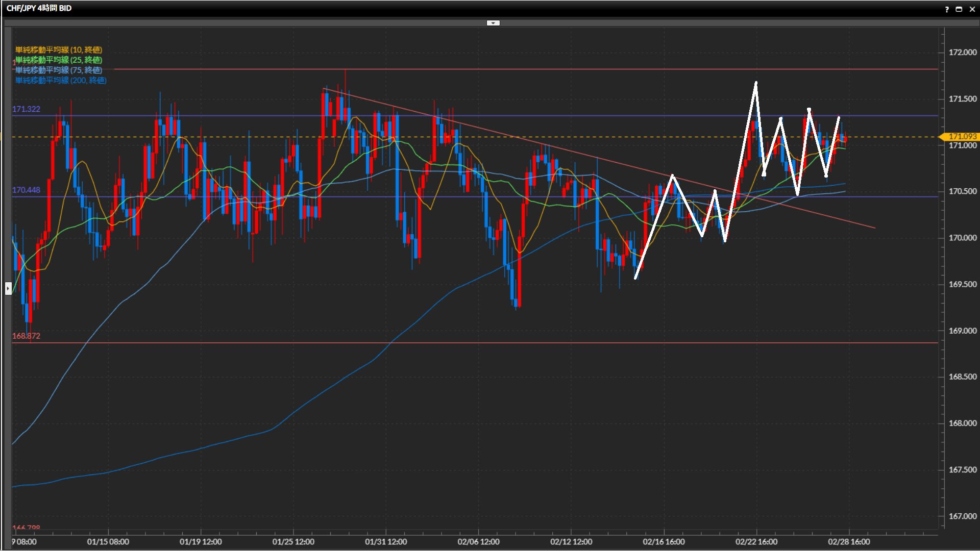Click the CHF/JPY 4時間 BID title

tap(39, 8)
